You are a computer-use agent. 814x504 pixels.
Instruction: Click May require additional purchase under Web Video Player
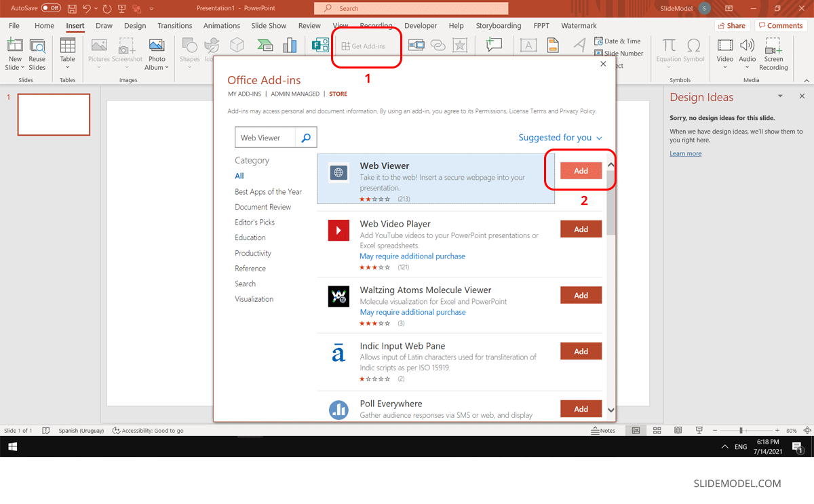[412, 256]
